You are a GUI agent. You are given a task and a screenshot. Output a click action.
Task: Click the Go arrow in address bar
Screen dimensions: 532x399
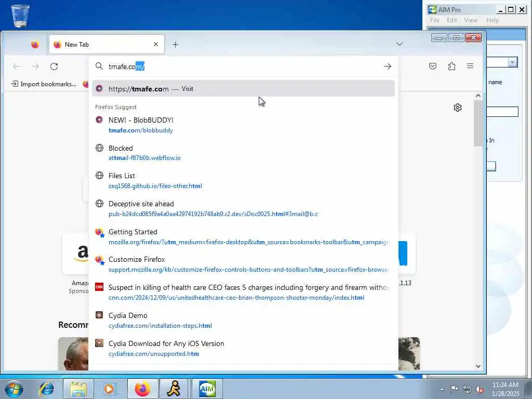click(x=388, y=66)
